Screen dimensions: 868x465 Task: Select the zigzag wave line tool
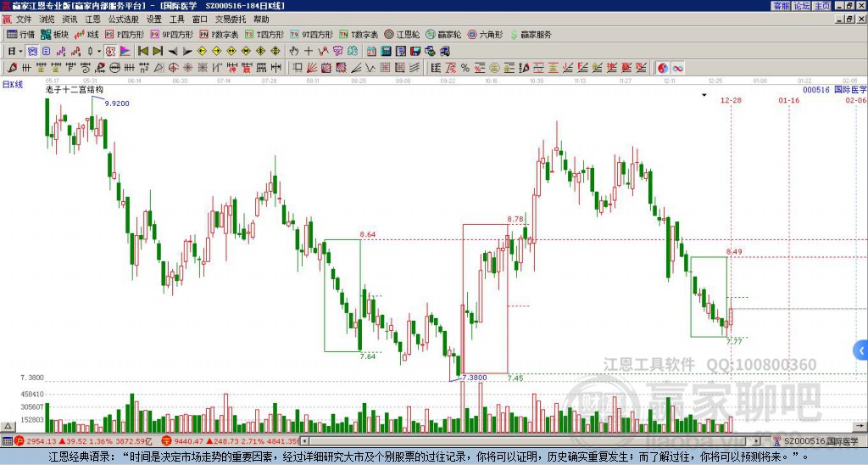[370, 68]
